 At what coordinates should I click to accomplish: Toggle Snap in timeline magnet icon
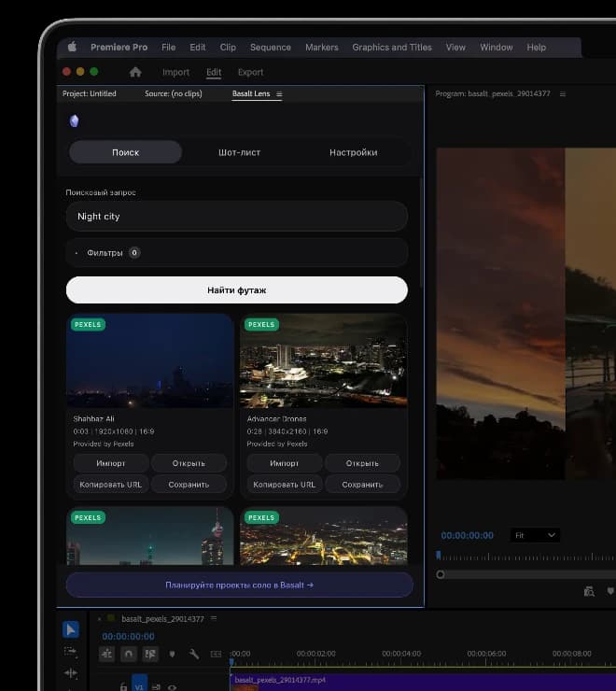(129, 655)
